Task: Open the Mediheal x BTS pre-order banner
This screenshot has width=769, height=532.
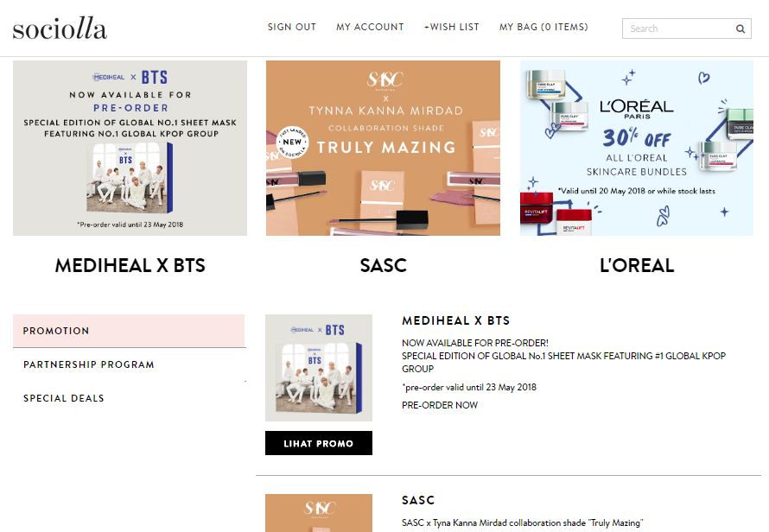Action: 130,148
